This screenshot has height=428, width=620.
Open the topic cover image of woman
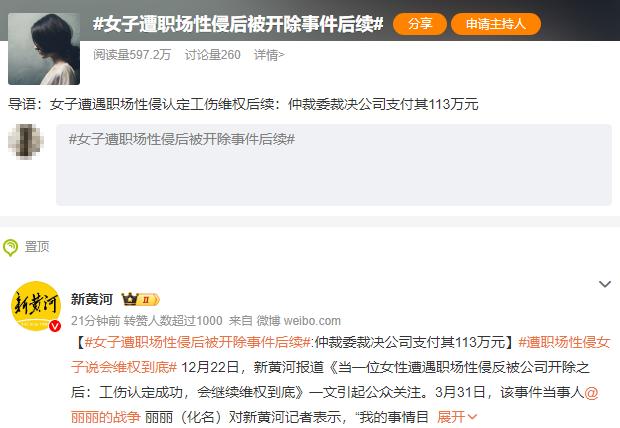[x=44, y=49]
